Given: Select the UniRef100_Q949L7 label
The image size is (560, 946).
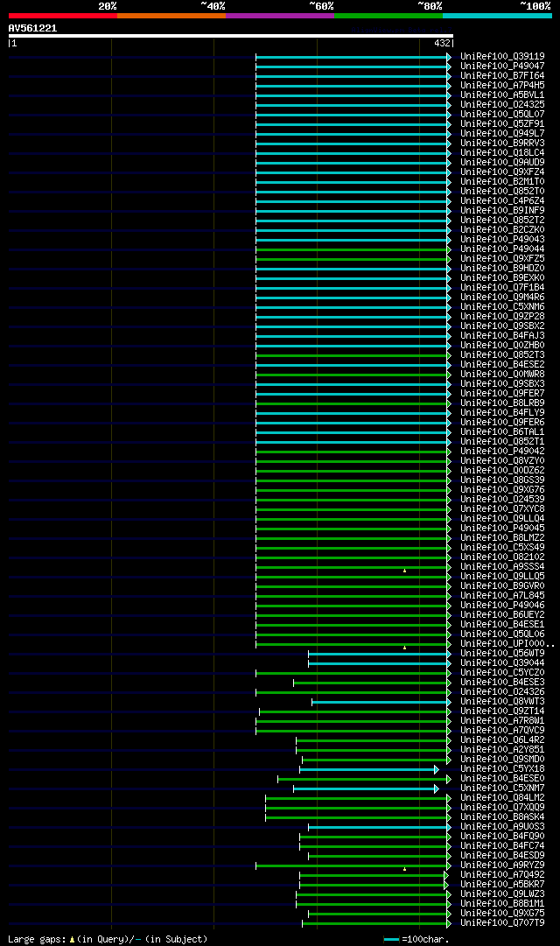Looking at the screenshot, I should (x=502, y=134).
